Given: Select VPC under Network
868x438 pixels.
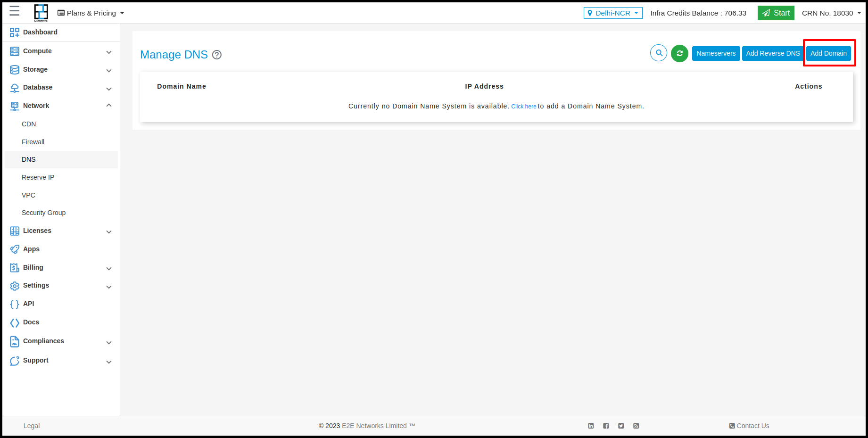Looking at the screenshot, I should click(28, 195).
